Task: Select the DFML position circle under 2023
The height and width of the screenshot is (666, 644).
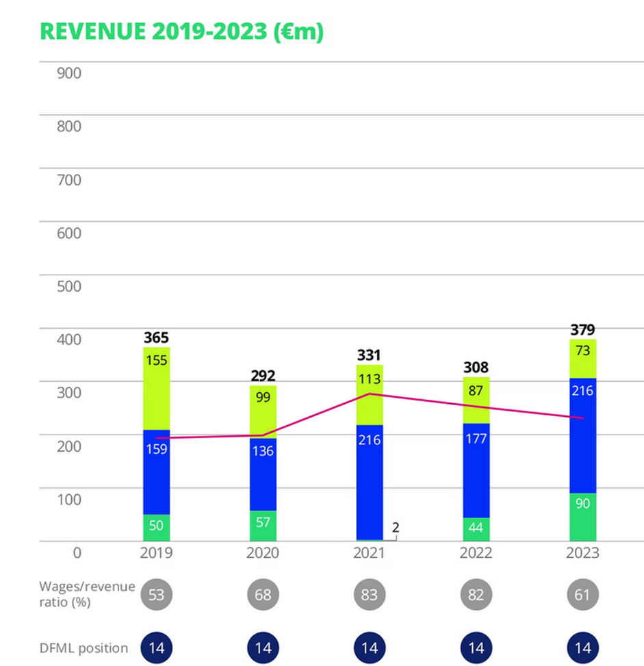Action: point(582,648)
